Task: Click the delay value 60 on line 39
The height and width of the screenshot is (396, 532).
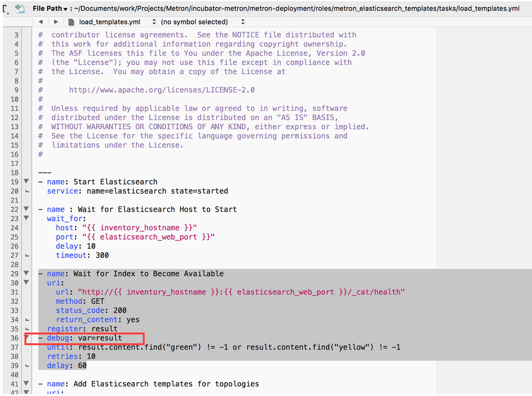Action: (x=83, y=366)
